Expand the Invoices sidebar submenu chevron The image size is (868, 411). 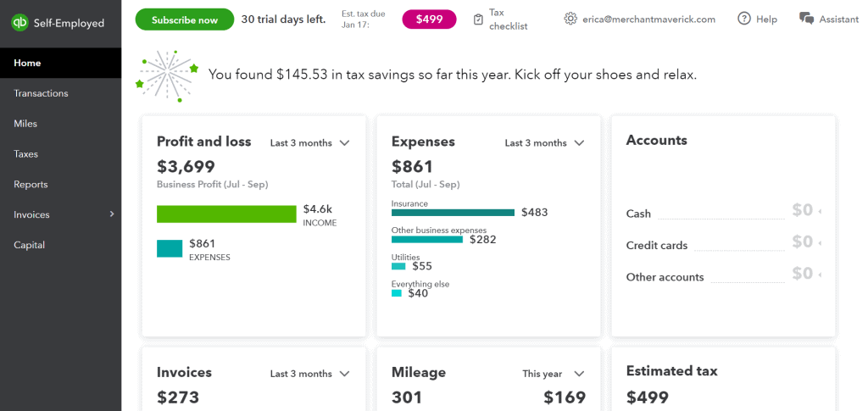[x=112, y=214]
